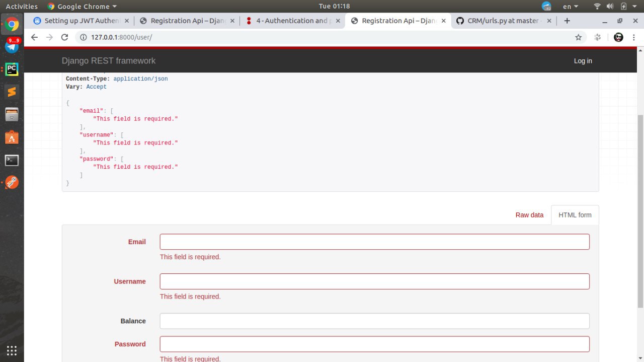Open the Chrome profile avatar
644x362 pixels.
click(619, 37)
